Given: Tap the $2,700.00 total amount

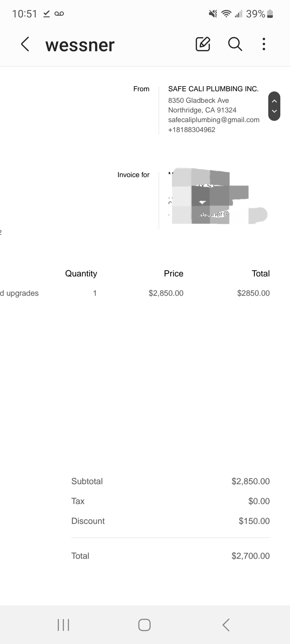Looking at the screenshot, I should (x=251, y=556).
